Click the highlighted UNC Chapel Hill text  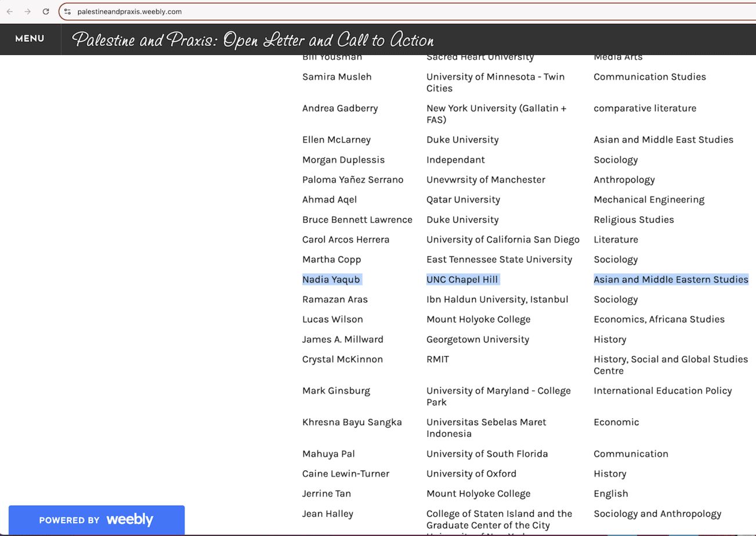point(462,280)
